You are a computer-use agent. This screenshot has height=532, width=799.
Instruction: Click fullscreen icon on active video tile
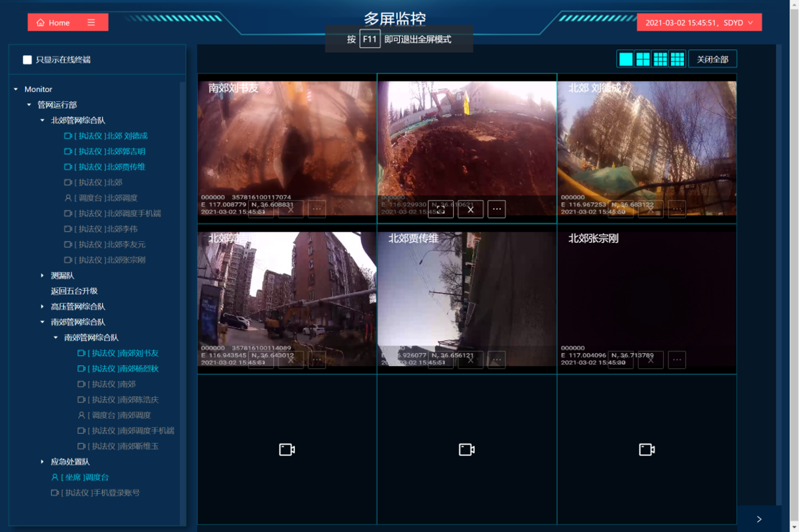coord(440,209)
